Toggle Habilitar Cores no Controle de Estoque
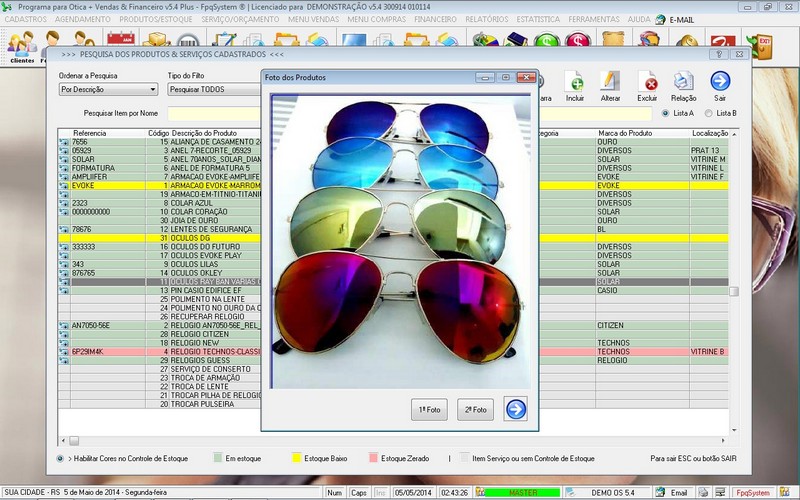The image size is (800, 500). click(61, 458)
